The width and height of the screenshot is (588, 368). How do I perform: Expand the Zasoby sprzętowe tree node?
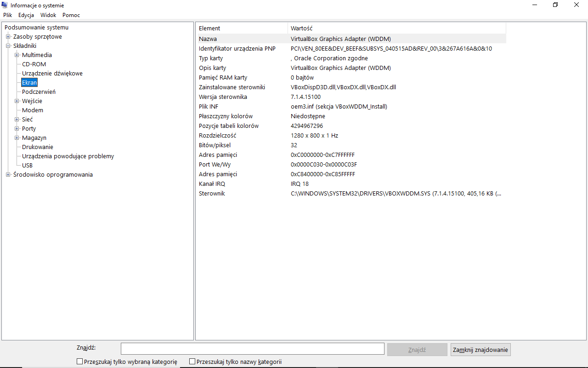point(8,37)
